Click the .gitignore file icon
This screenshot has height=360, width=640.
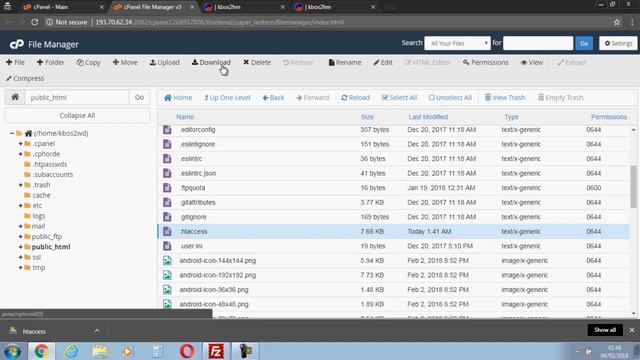tap(167, 217)
